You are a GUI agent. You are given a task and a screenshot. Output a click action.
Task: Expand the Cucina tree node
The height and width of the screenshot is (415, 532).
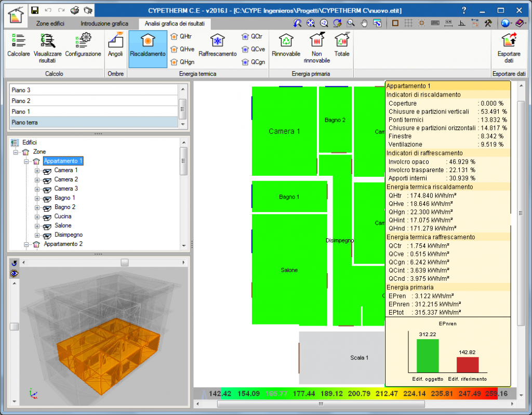pos(37,217)
